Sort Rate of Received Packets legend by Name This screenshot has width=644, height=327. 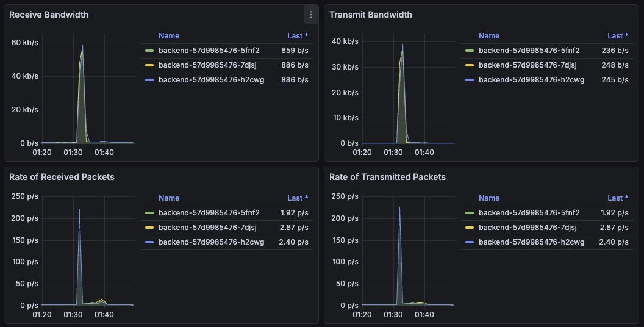(x=169, y=198)
